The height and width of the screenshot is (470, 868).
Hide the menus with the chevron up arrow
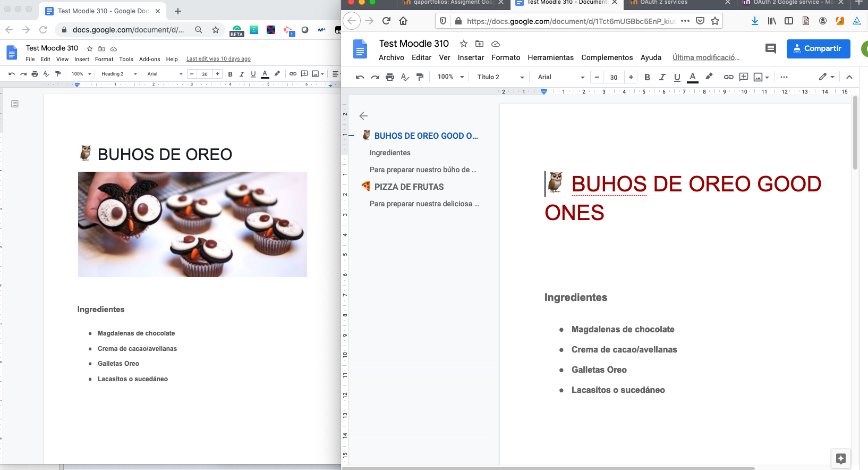[x=849, y=77]
